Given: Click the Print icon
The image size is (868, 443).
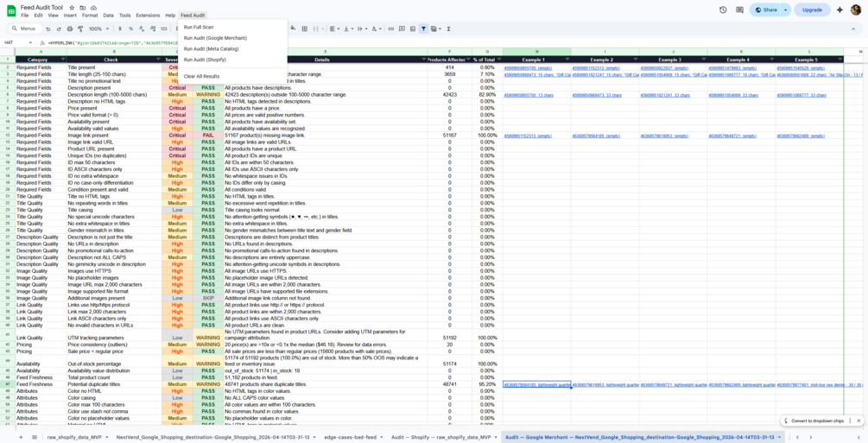Looking at the screenshot, I should click(69, 28).
